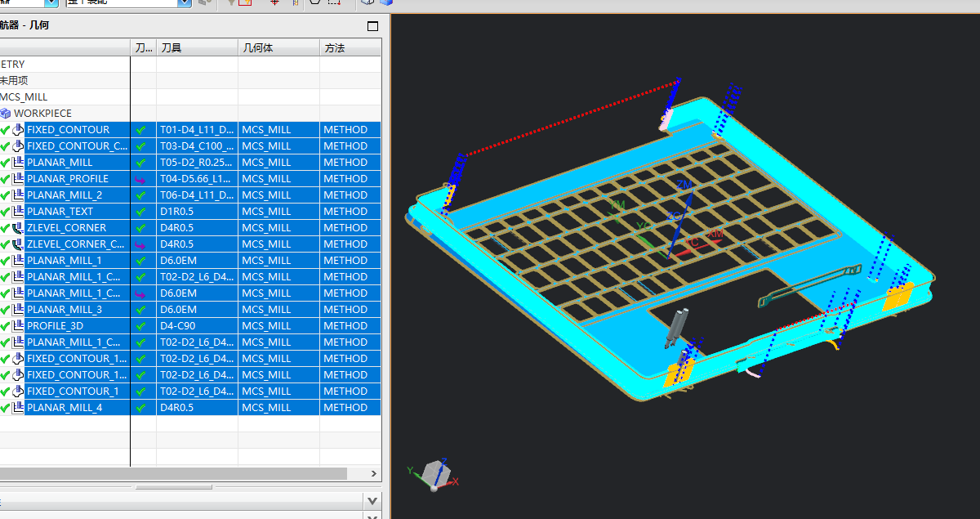Select the 未用项 unused items node
980x519 pixels.
(14, 81)
